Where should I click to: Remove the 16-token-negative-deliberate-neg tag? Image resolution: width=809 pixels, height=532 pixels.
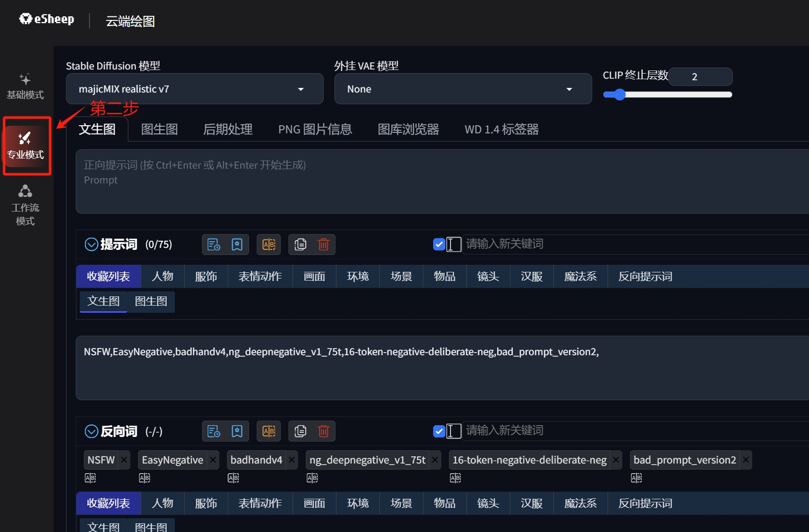pos(616,460)
